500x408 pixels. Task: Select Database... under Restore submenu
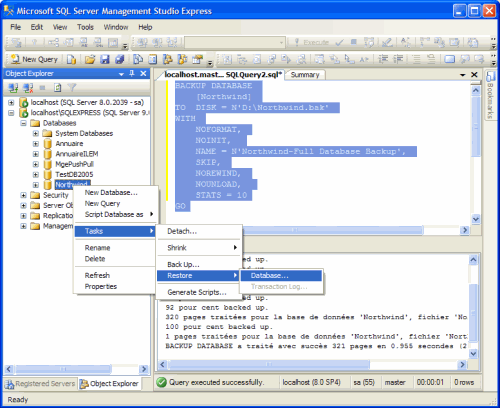pos(281,275)
